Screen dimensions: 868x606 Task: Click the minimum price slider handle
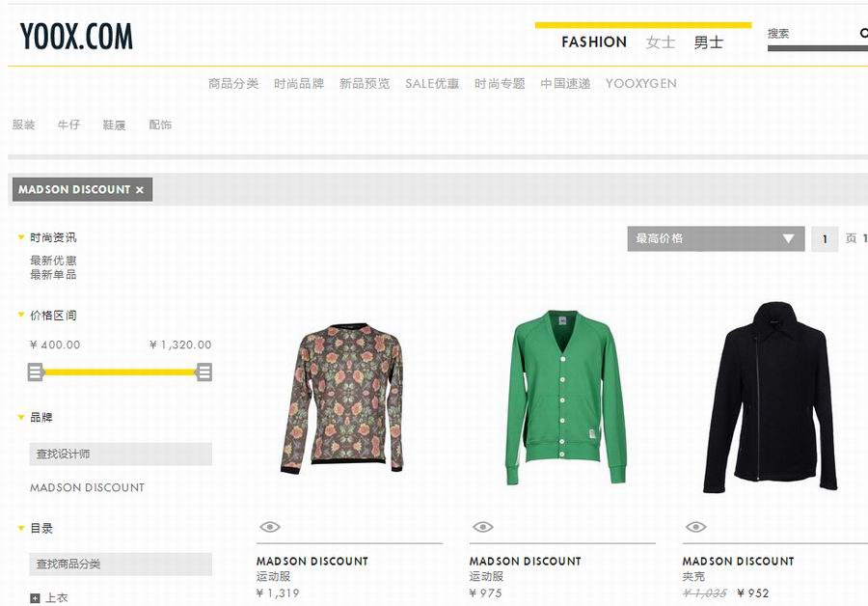click(36, 372)
